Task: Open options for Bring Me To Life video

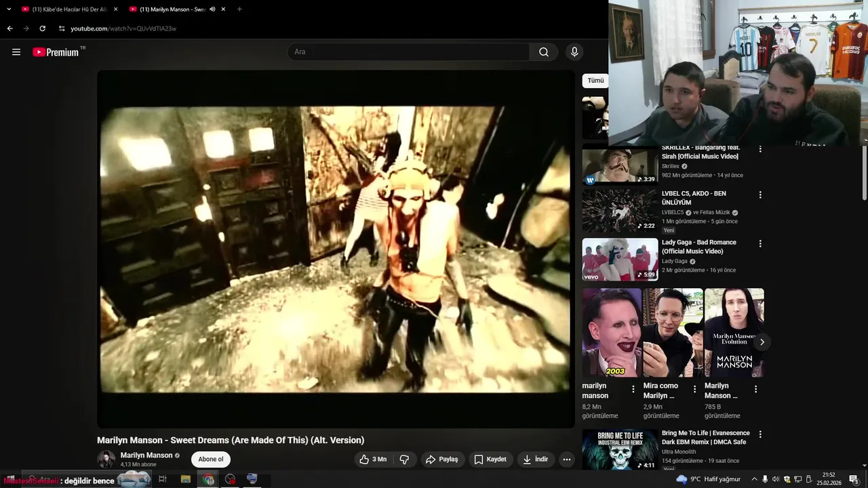Action: (x=760, y=434)
